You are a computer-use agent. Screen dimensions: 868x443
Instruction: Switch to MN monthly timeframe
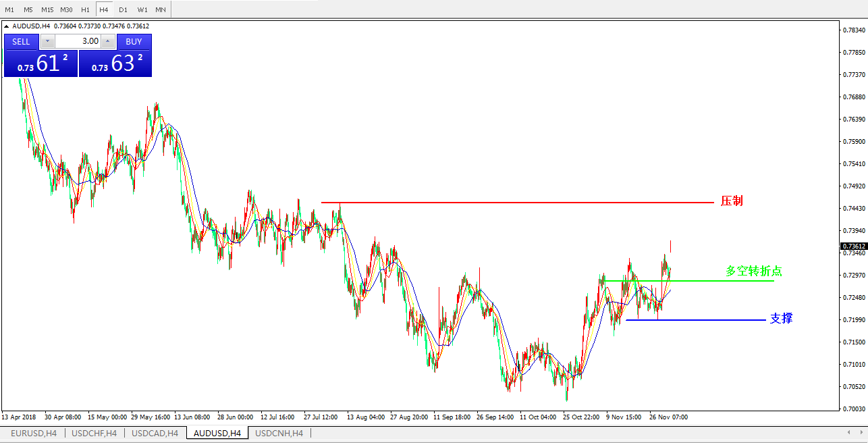(161, 9)
